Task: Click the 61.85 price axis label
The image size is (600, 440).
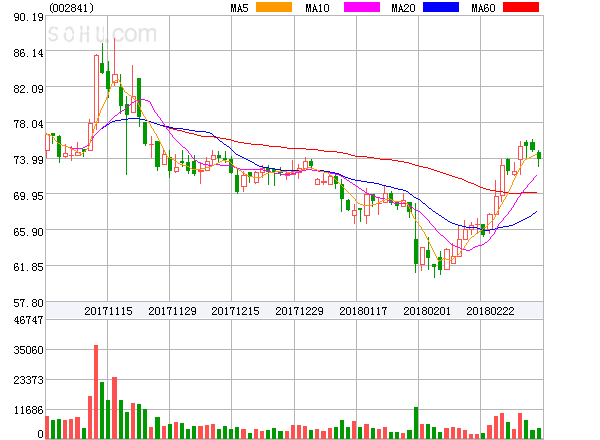Action: click(29, 267)
